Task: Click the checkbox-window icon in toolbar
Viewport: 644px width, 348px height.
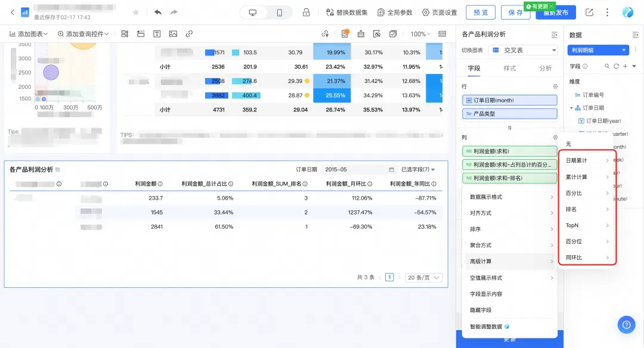Action: pos(393,33)
